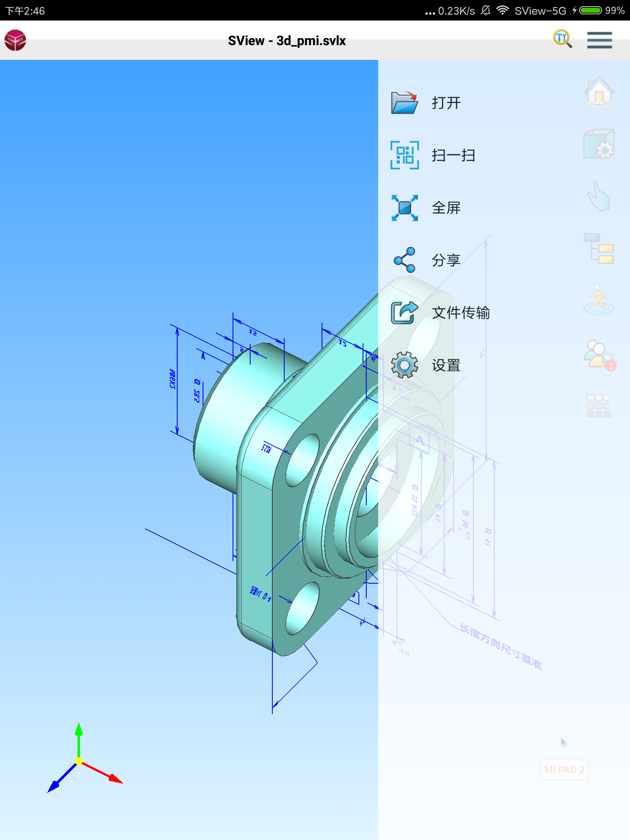Open the cube view settings icon
Screen dimensions: 630x840
[x=599, y=144]
